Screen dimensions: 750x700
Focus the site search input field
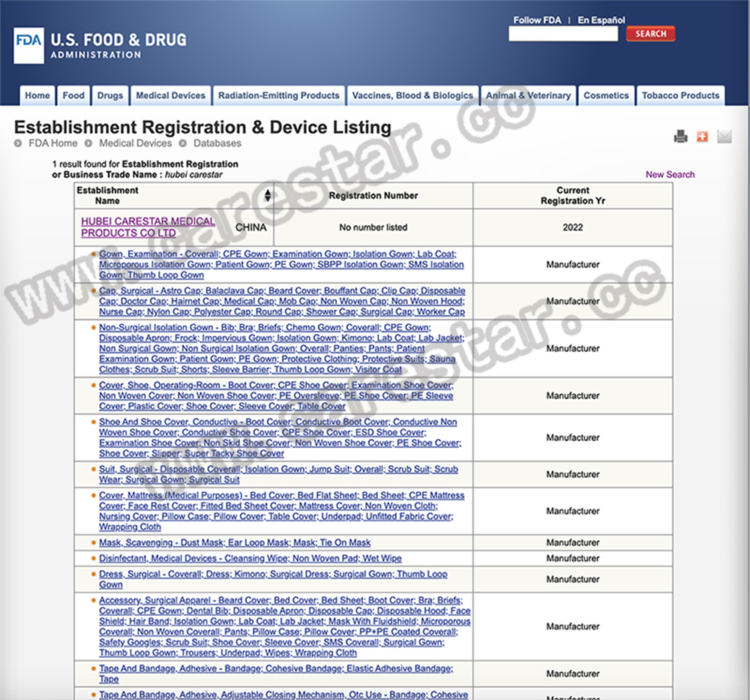563,34
